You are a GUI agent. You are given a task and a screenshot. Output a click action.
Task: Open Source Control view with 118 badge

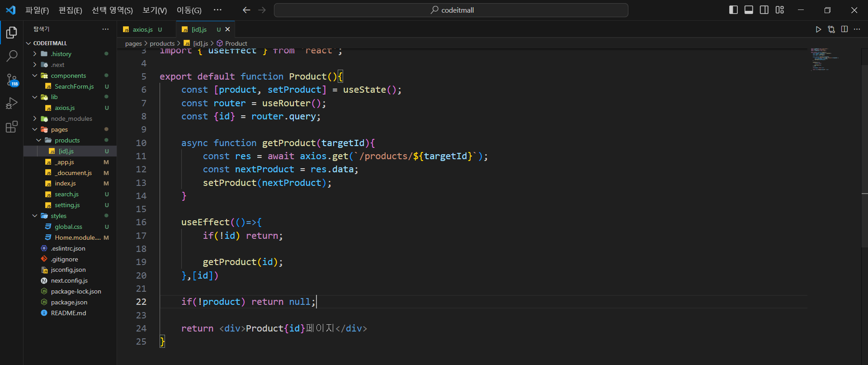12,80
